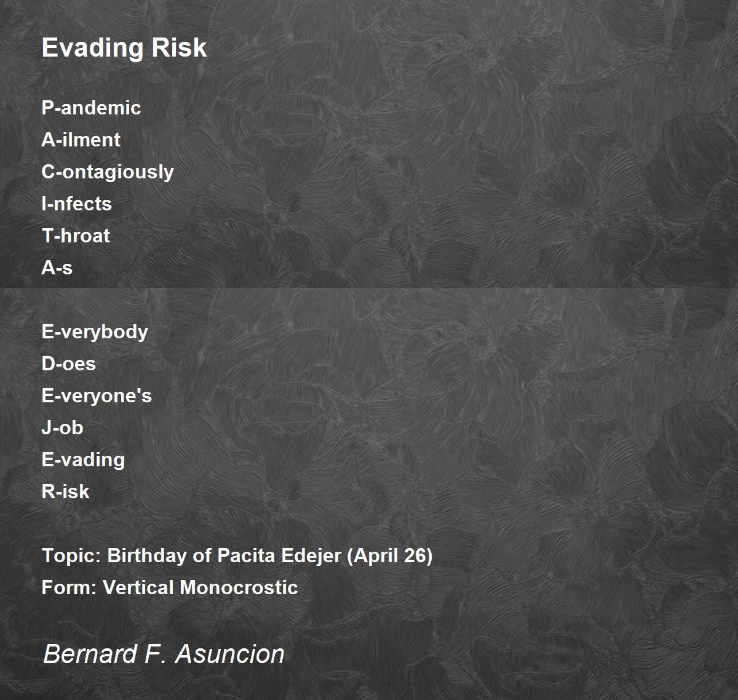Select the Form: Vertical Monocrostic line

click(x=170, y=587)
